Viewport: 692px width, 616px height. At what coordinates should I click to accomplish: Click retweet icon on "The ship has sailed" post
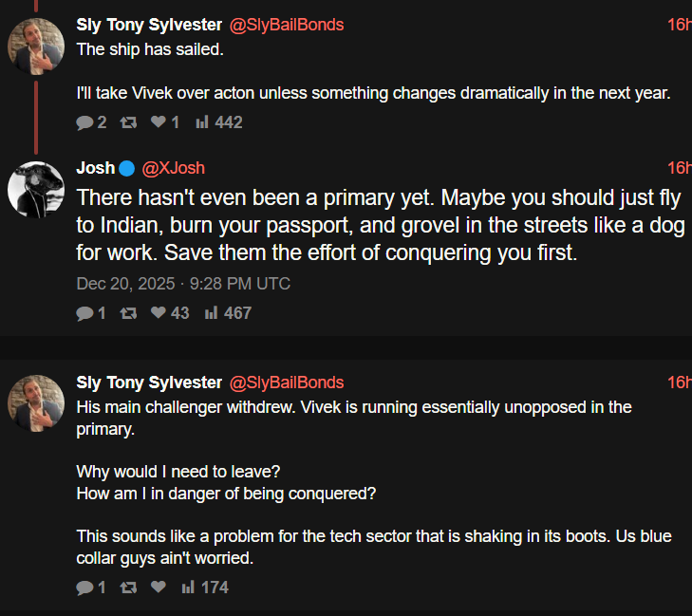[129, 122]
